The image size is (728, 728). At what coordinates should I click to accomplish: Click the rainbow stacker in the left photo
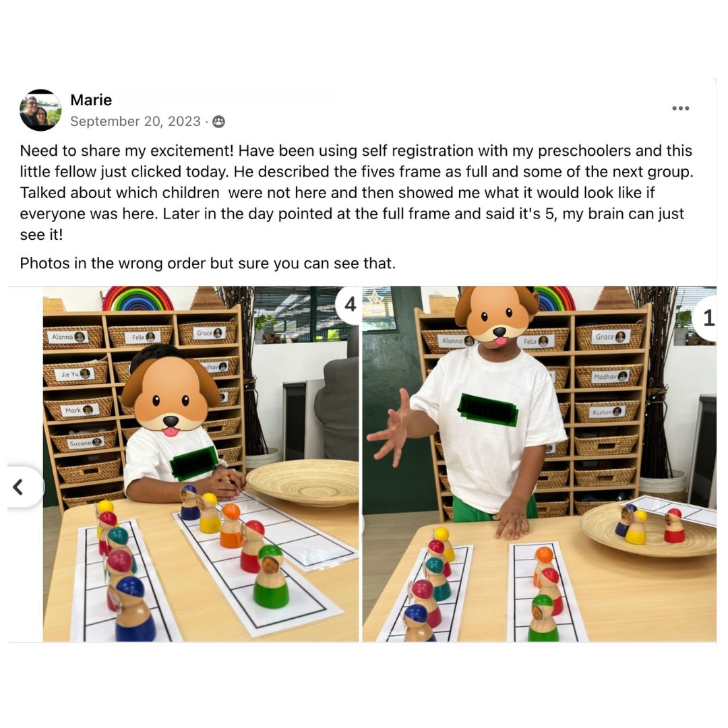pyautogui.click(x=138, y=299)
